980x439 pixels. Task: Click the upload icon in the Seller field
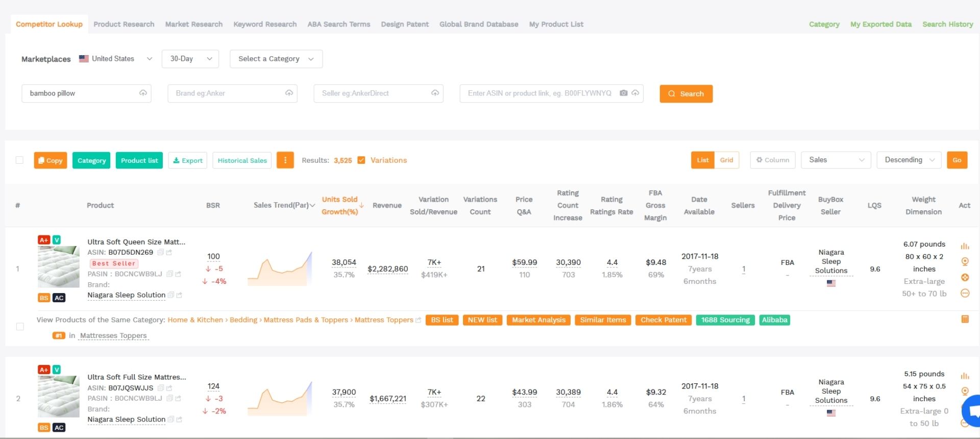tap(435, 93)
